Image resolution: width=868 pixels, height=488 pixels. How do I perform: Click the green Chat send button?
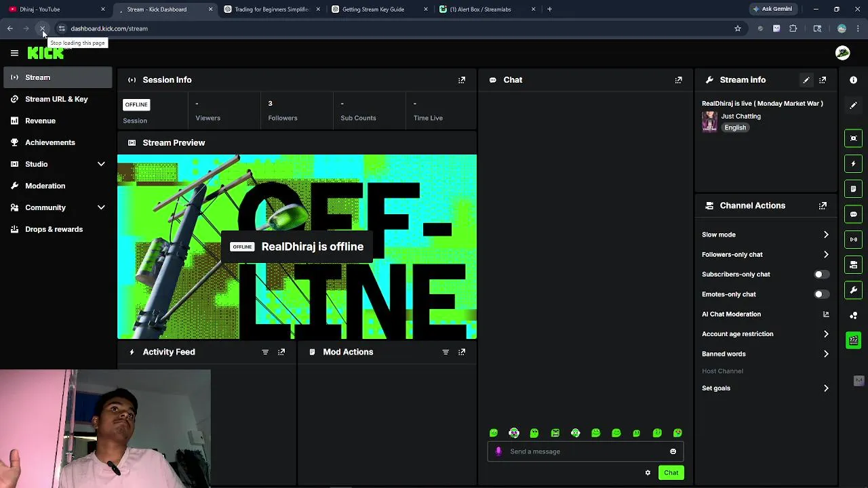pyautogui.click(x=671, y=472)
